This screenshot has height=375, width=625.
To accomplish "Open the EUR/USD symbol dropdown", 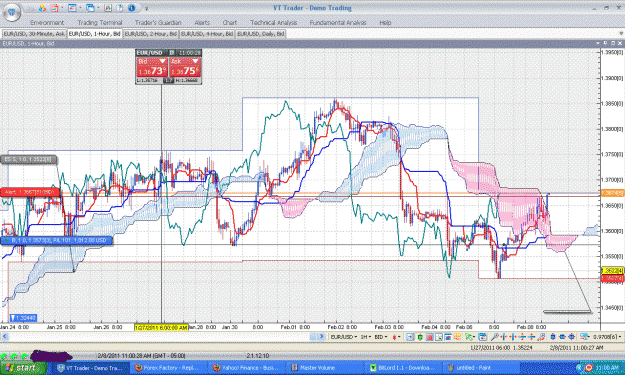I will 345,337.
